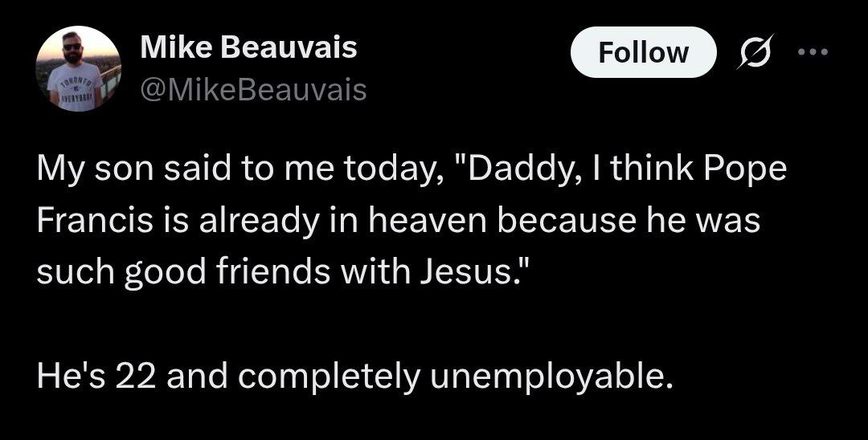Visit the @MikeBeauvais handle link
868x440 pixels.
click(253, 90)
